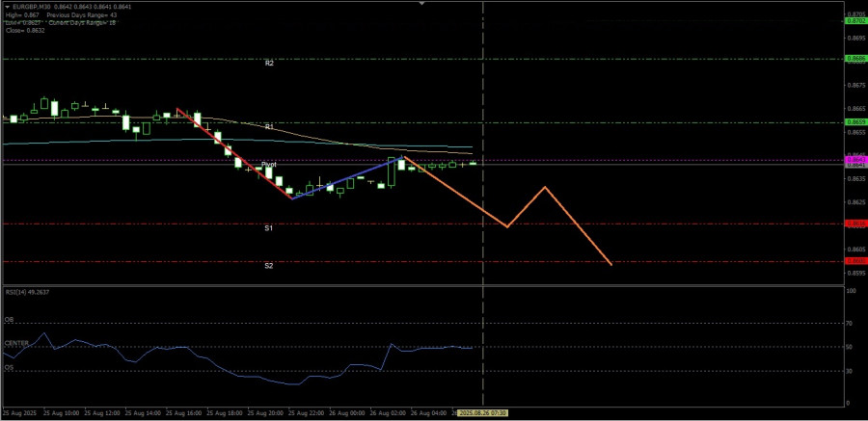Click the R1 resistance label

[x=269, y=127]
